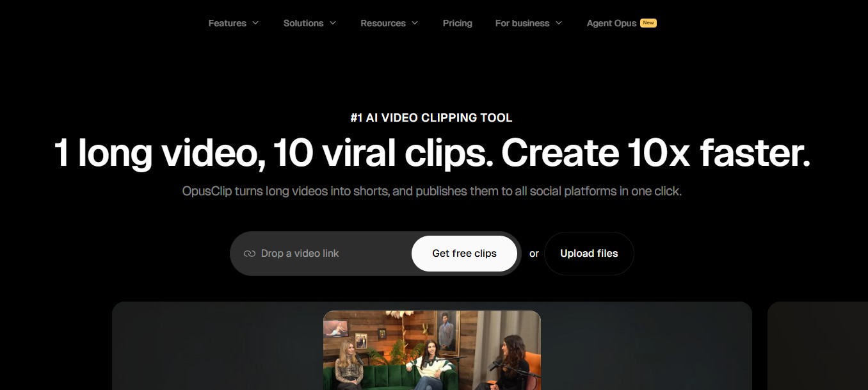Open the Features menu
This screenshot has width=868, height=390.
coord(227,23)
